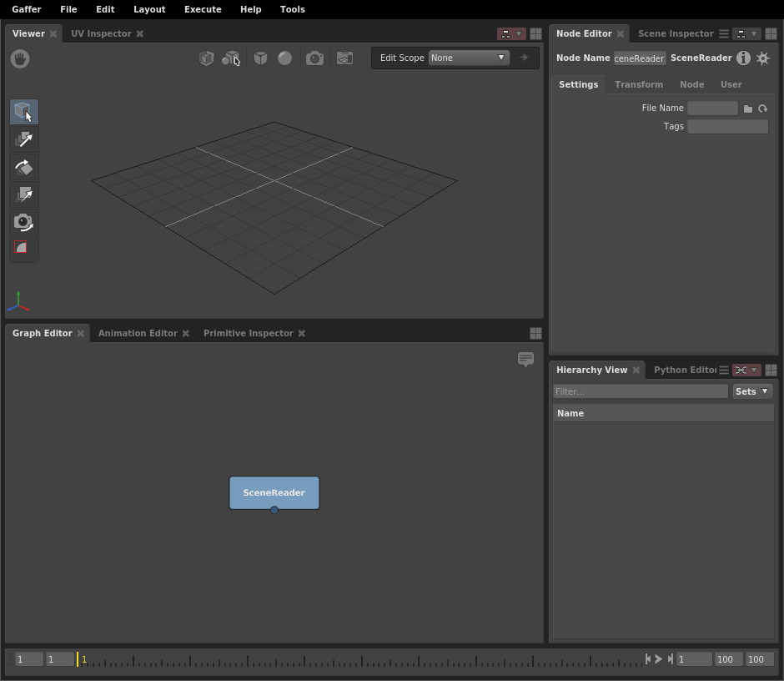Click the SceneReader node output plug
This screenshot has width=784, height=681.
point(274,510)
